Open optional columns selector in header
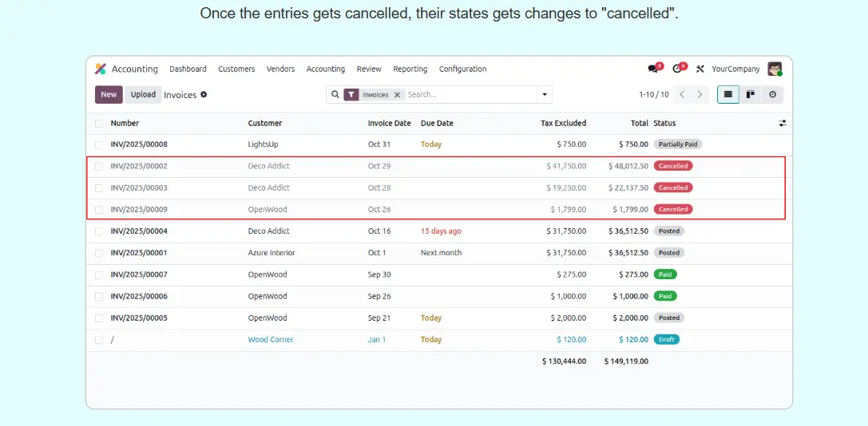The image size is (868, 426). pos(783,124)
